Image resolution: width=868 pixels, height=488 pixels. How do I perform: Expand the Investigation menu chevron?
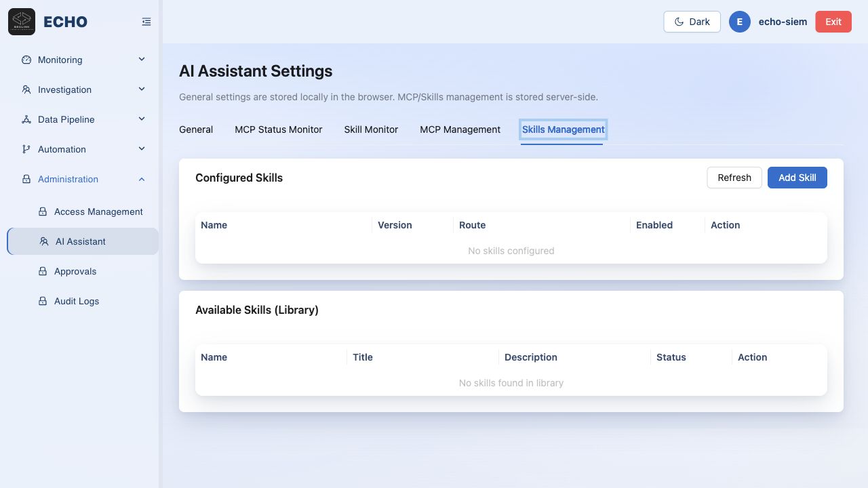pos(142,89)
